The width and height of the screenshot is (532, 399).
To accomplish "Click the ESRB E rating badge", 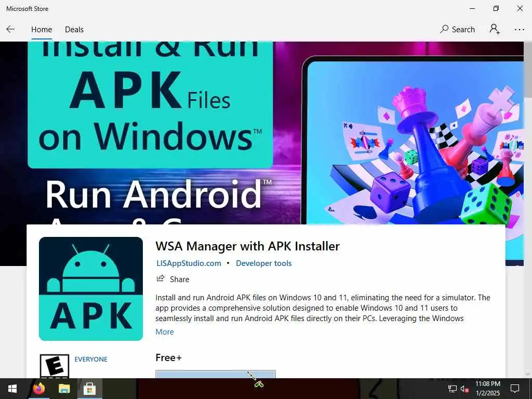I will coord(54,366).
